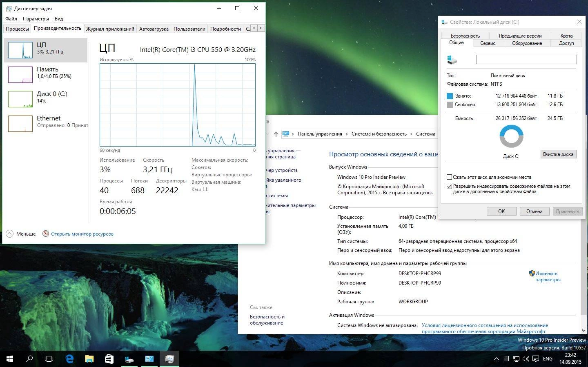Open the Файл menu in Task Manager
Viewport: 588px width, 367px height.
pos(11,19)
